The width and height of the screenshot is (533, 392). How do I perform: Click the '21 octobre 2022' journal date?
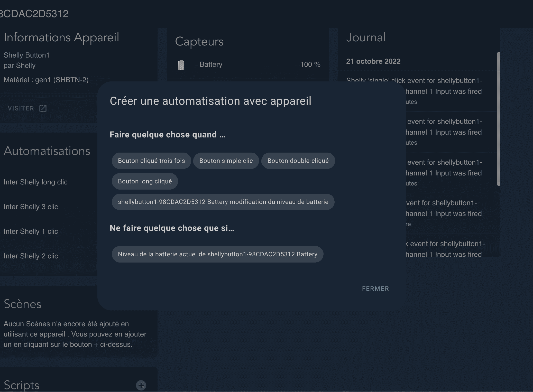[x=373, y=61]
